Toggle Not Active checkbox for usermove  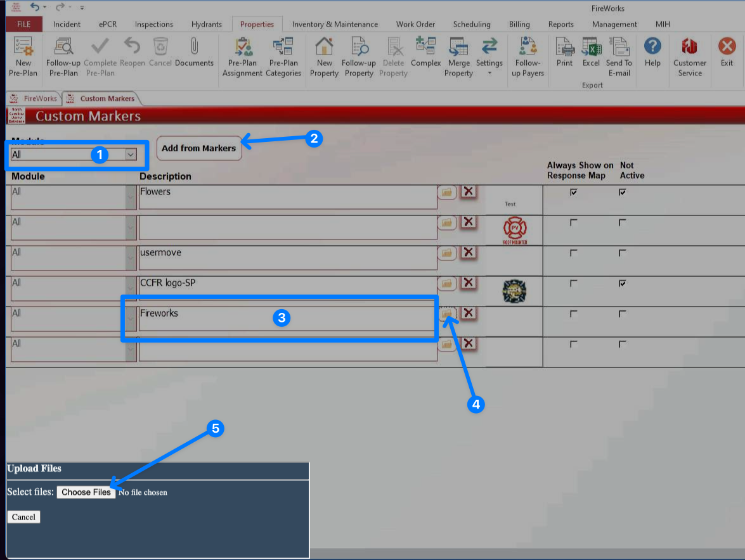(x=622, y=253)
